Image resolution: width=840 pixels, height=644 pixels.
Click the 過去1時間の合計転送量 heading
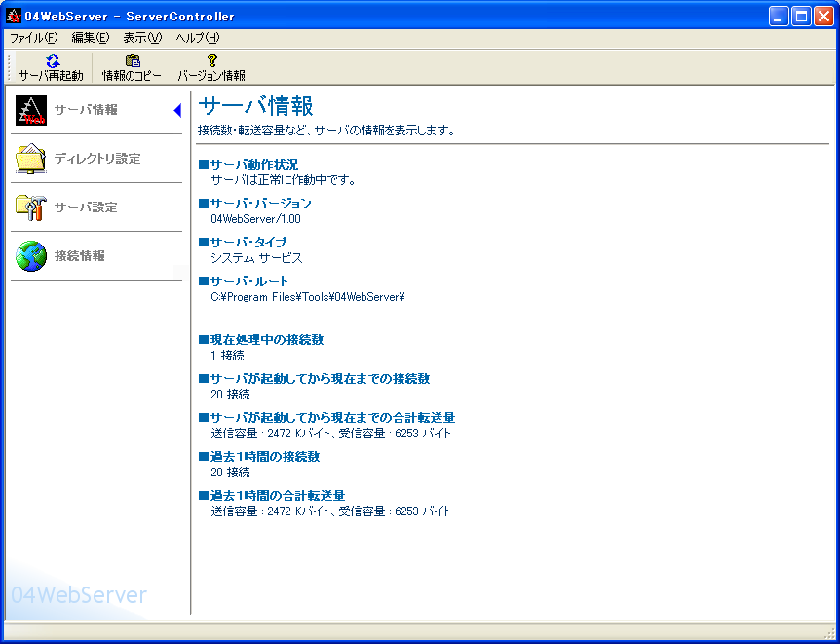pos(272,496)
